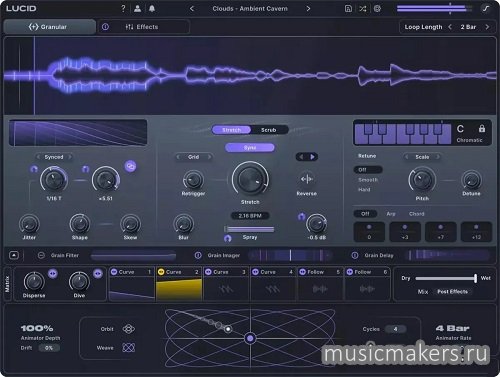
Task: Set Retune to Off
Action: [368, 170]
